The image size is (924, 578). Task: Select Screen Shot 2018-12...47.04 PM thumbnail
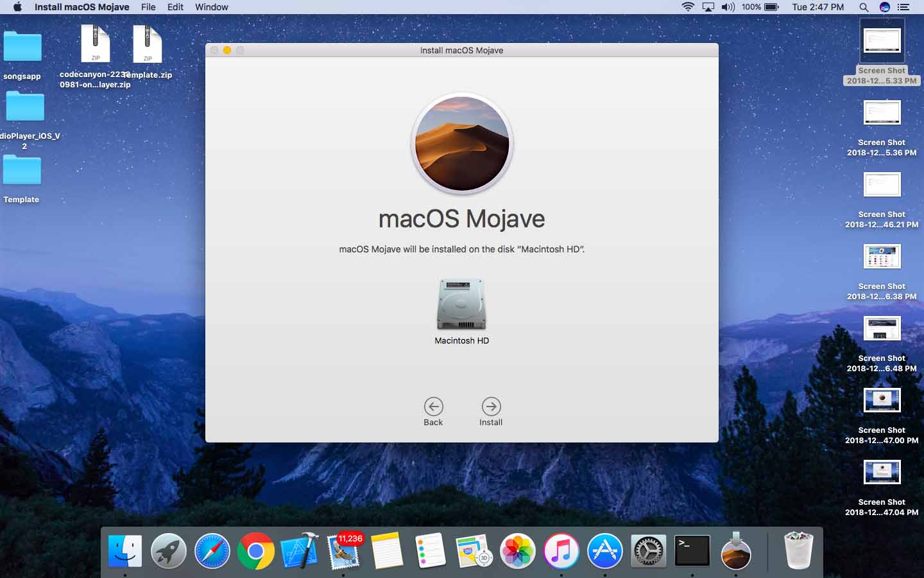[882, 473]
